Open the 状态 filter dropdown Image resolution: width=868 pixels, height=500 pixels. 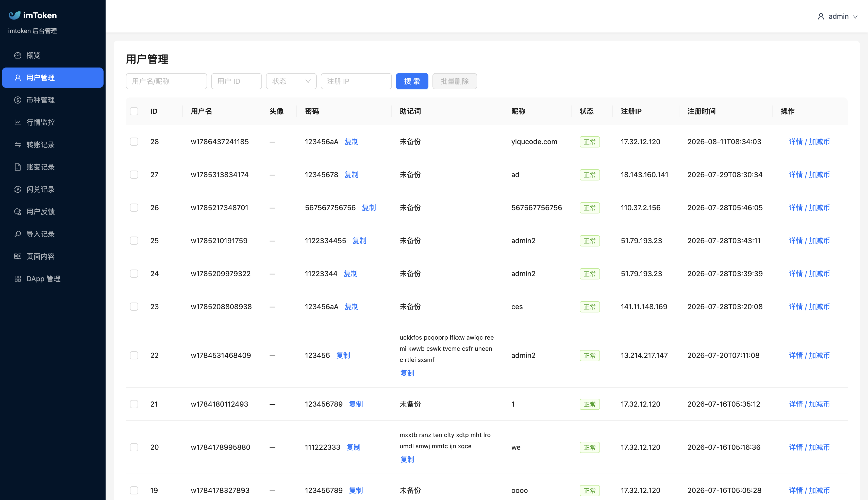coord(291,81)
